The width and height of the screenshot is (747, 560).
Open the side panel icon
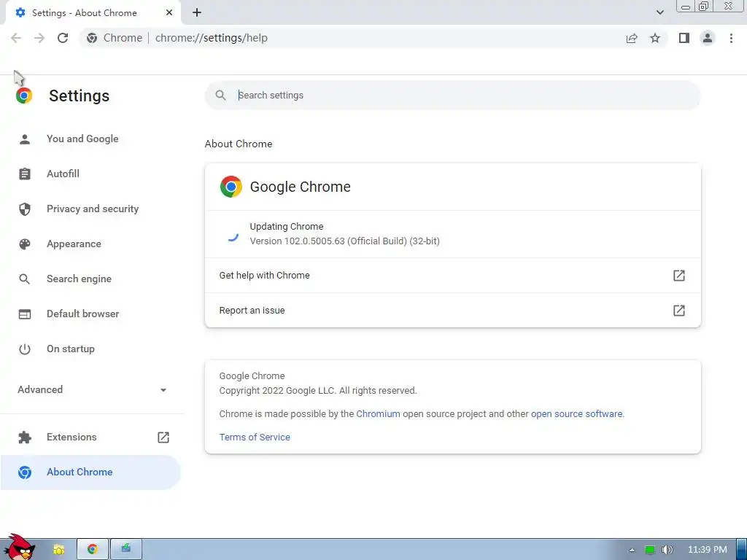click(684, 38)
